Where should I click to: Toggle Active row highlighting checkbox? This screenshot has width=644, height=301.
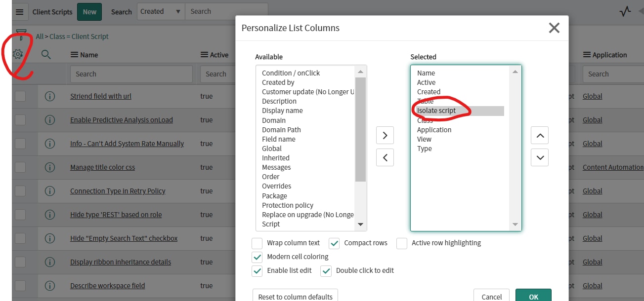coord(402,243)
